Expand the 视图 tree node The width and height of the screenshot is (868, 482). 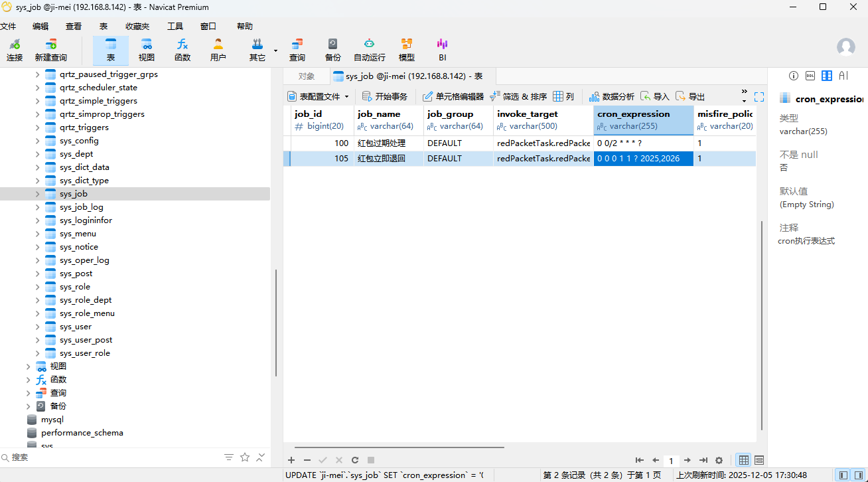click(28, 366)
